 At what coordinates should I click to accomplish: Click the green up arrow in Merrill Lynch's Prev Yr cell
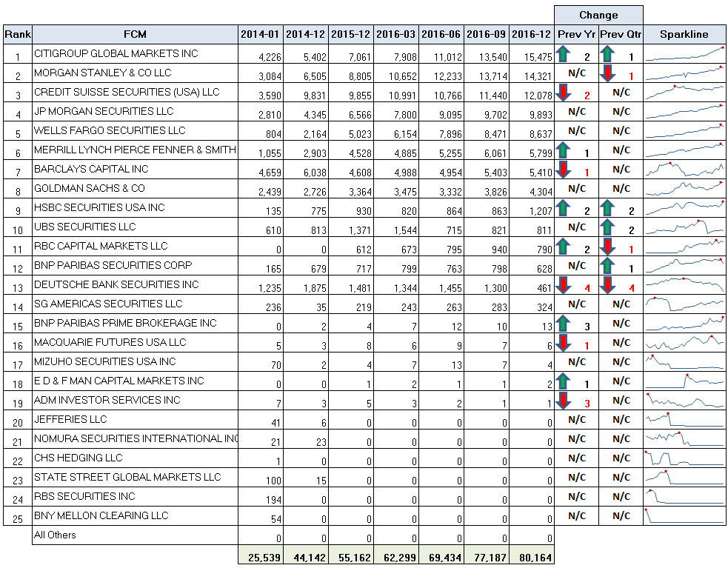(x=563, y=150)
